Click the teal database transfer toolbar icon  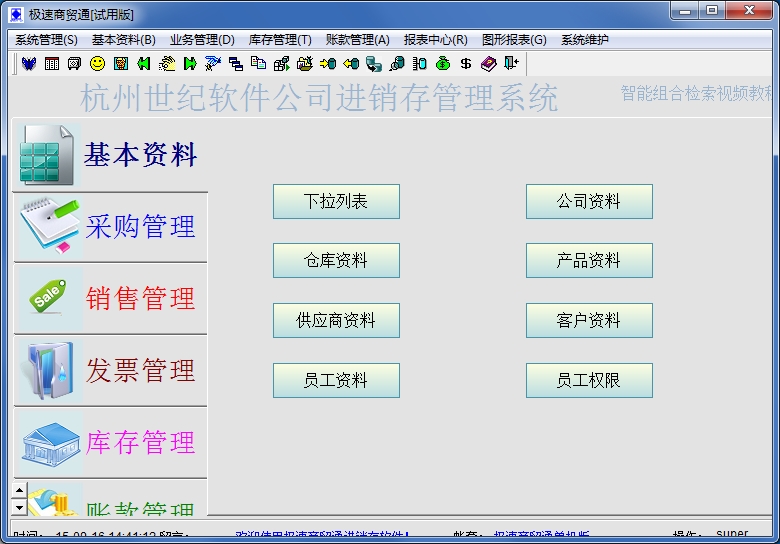tap(374, 63)
